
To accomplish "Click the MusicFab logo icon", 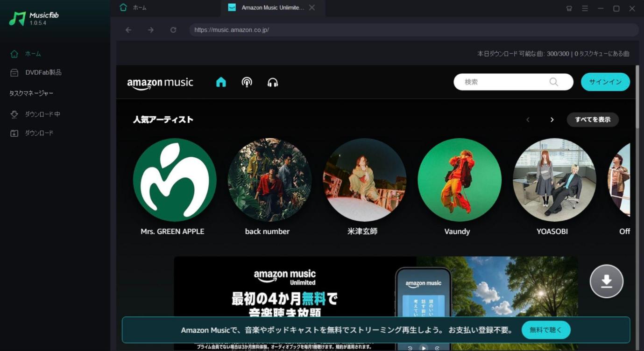I will [17, 19].
